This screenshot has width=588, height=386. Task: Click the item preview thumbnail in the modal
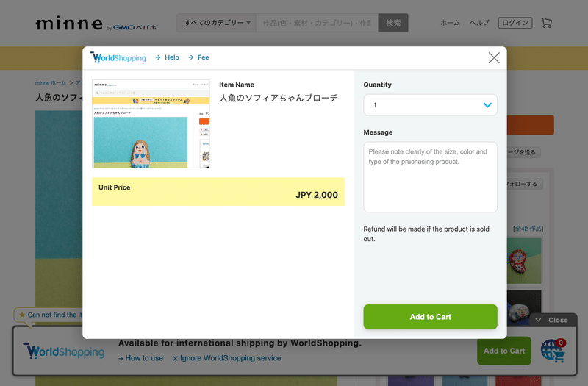(x=151, y=124)
